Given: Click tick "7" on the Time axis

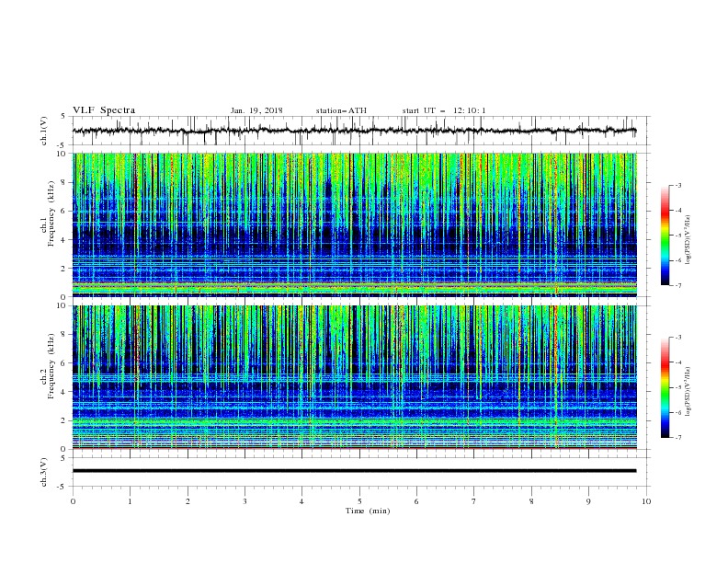Looking at the screenshot, I should pos(474,501).
